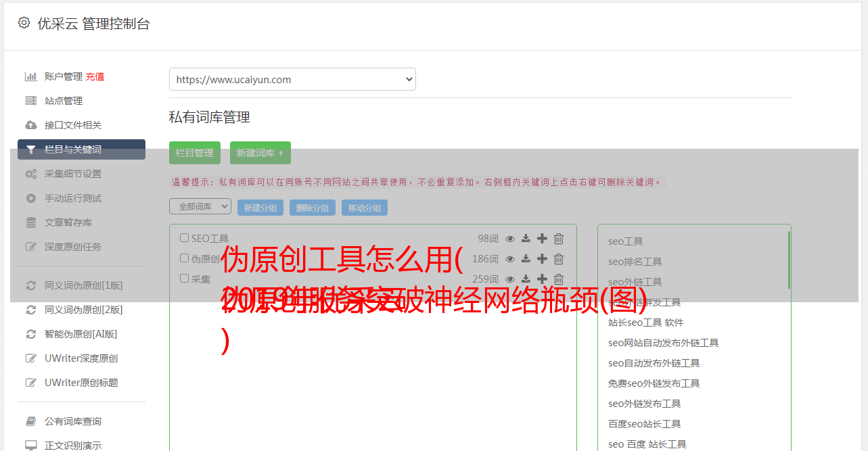Open the 全部词库 group dropdown
The width and height of the screenshot is (868, 451).
200,206
